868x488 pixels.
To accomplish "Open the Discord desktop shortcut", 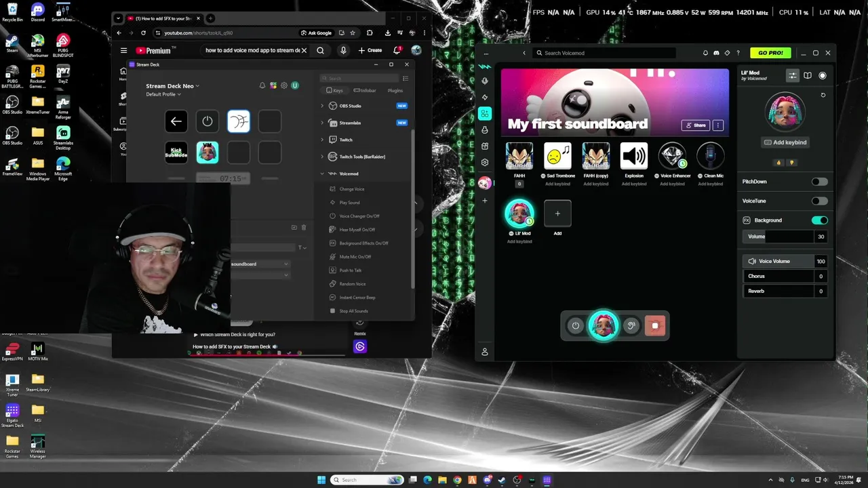I will click(x=38, y=12).
